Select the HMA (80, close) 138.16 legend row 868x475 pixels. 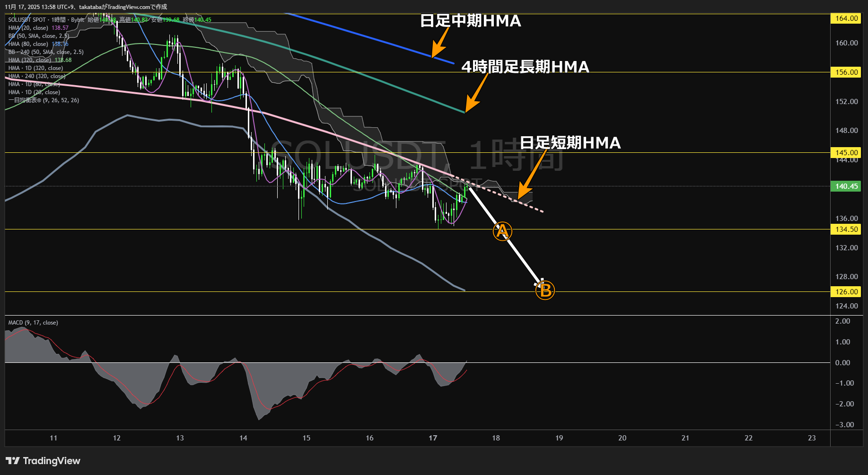[38, 44]
